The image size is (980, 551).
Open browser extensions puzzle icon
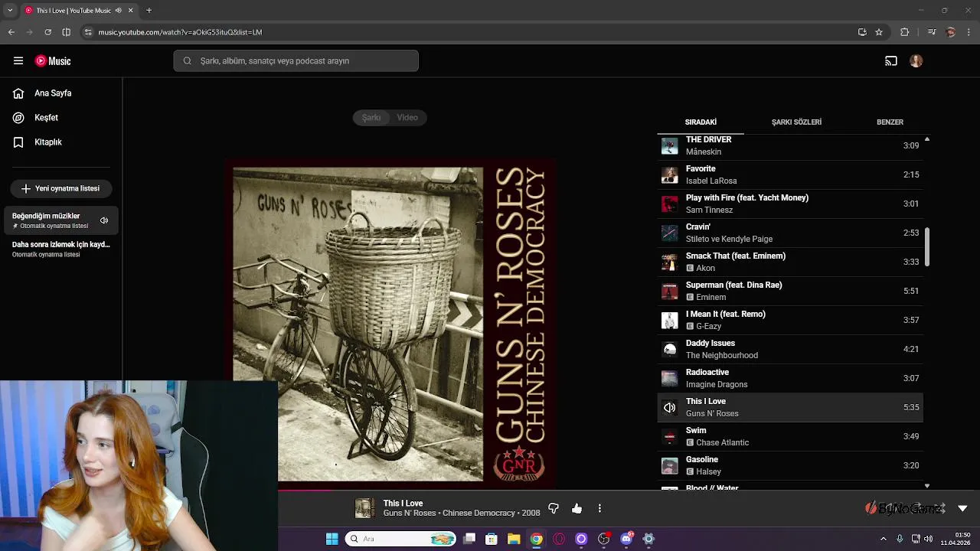tap(905, 32)
